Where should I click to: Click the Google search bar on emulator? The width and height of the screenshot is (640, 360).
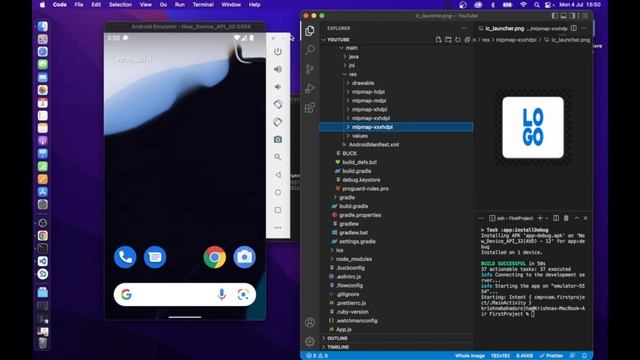tap(185, 294)
